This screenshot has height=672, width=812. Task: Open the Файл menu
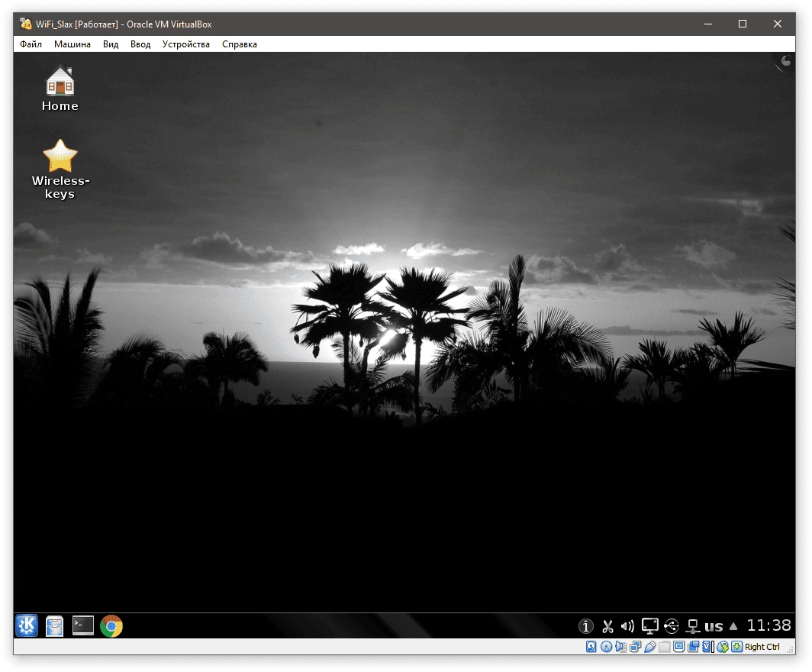pyautogui.click(x=31, y=44)
